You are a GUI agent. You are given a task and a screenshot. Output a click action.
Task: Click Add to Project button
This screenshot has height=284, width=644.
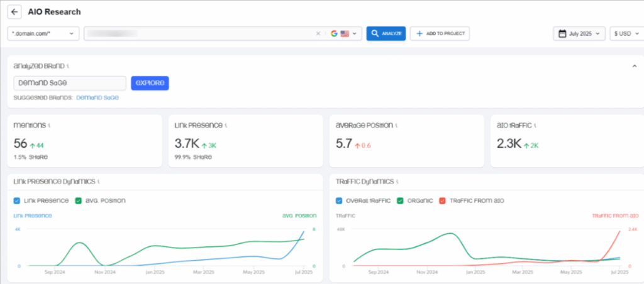440,34
